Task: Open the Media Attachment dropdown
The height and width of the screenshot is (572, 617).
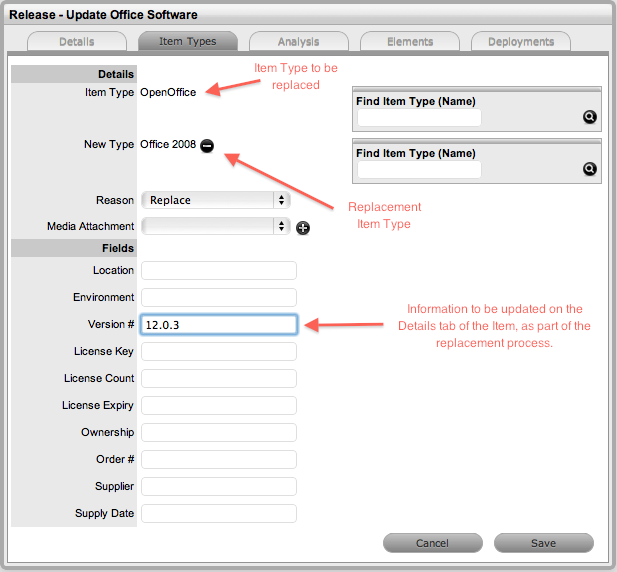Action: tap(216, 226)
